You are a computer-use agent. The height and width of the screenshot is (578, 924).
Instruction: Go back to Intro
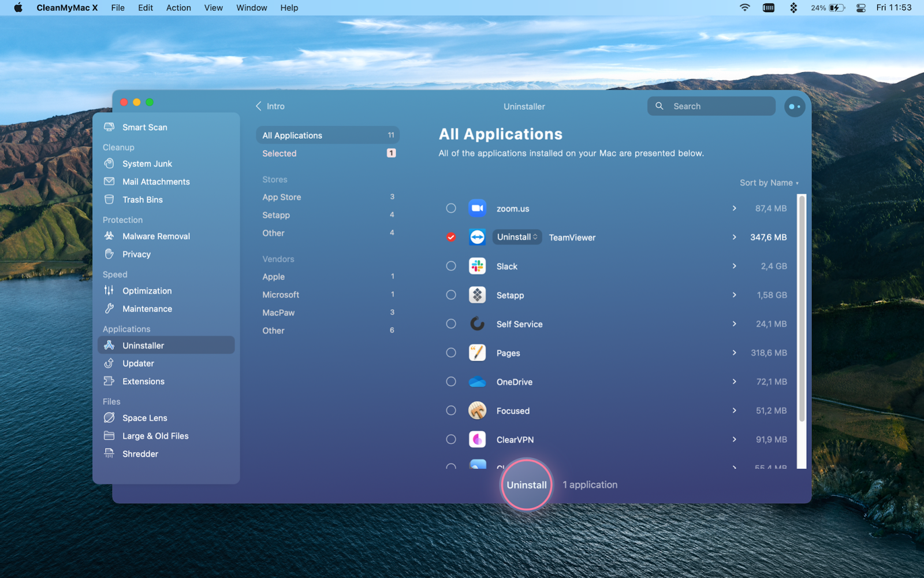pos(270,106)
